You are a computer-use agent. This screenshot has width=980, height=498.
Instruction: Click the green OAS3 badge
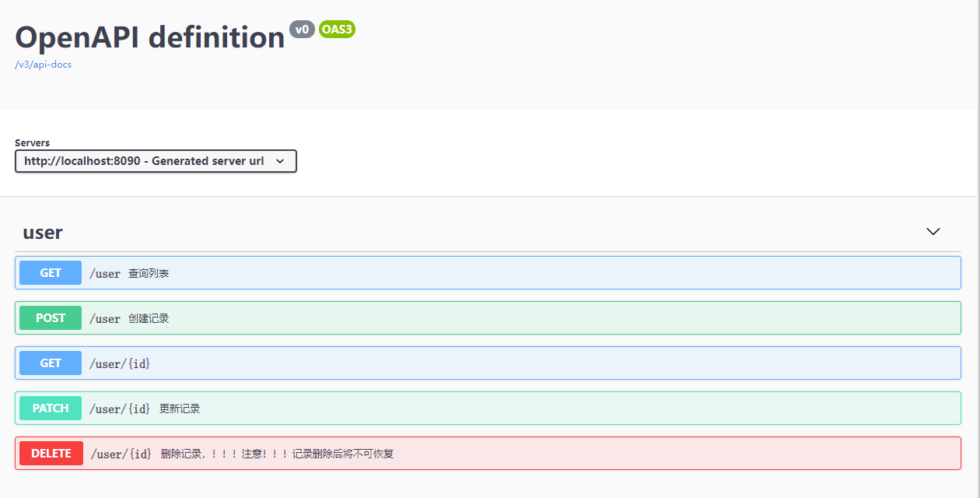(337, 30)
